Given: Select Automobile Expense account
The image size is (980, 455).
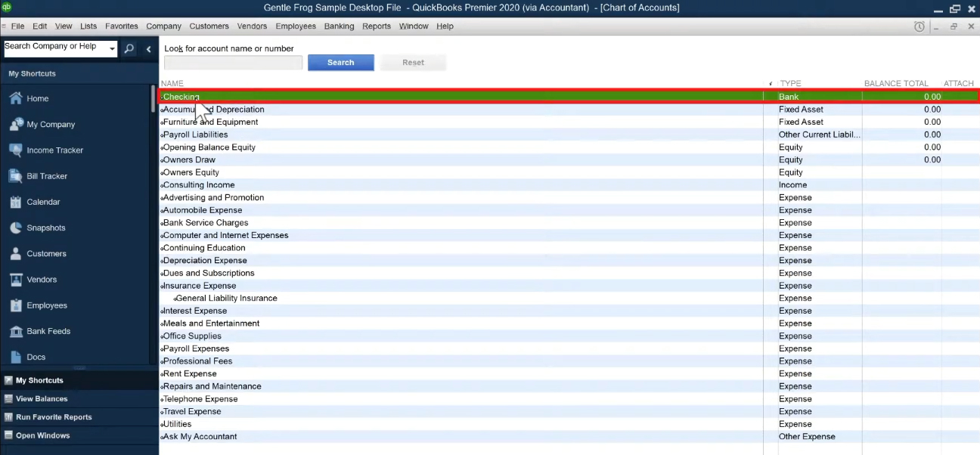Looking at the screenshot, I should tap(569, 210).
